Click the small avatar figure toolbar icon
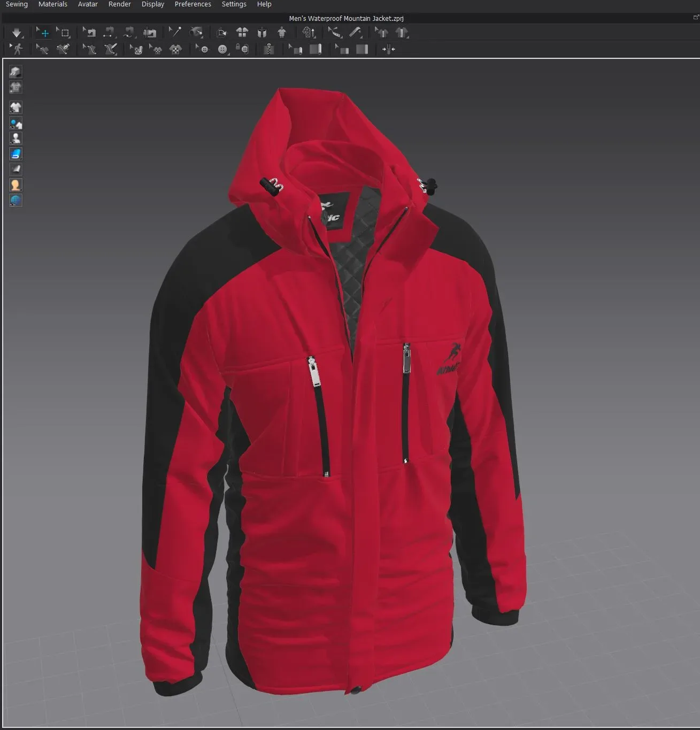This screenshot has width=700, height=730. point(282,33)
